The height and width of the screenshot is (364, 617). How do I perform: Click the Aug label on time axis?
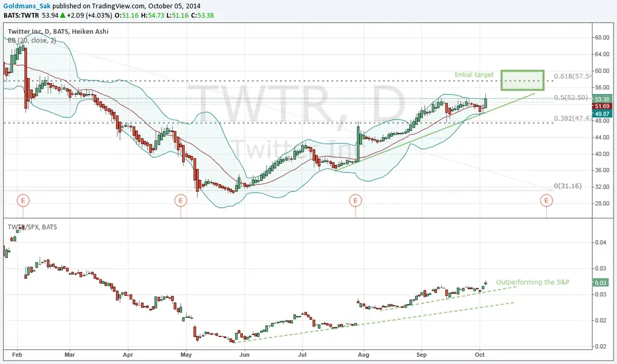click(363, 355)
